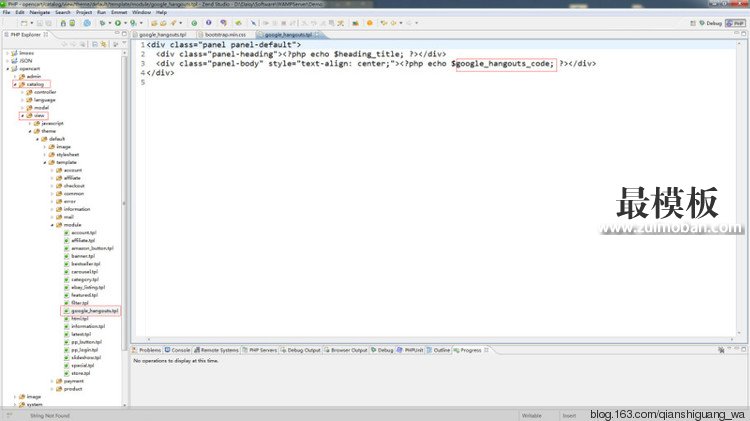
Task: Open the Console tab in bottom panel
Action: (x=180, y=350)
